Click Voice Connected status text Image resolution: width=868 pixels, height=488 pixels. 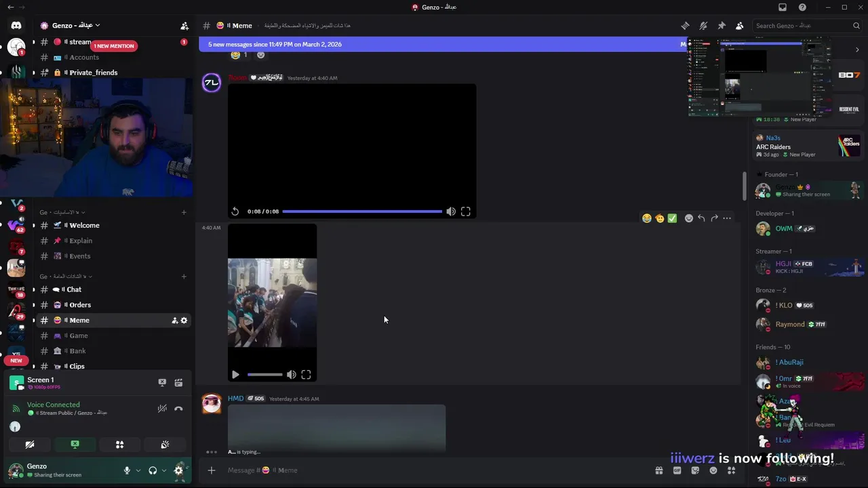[54, 405]
